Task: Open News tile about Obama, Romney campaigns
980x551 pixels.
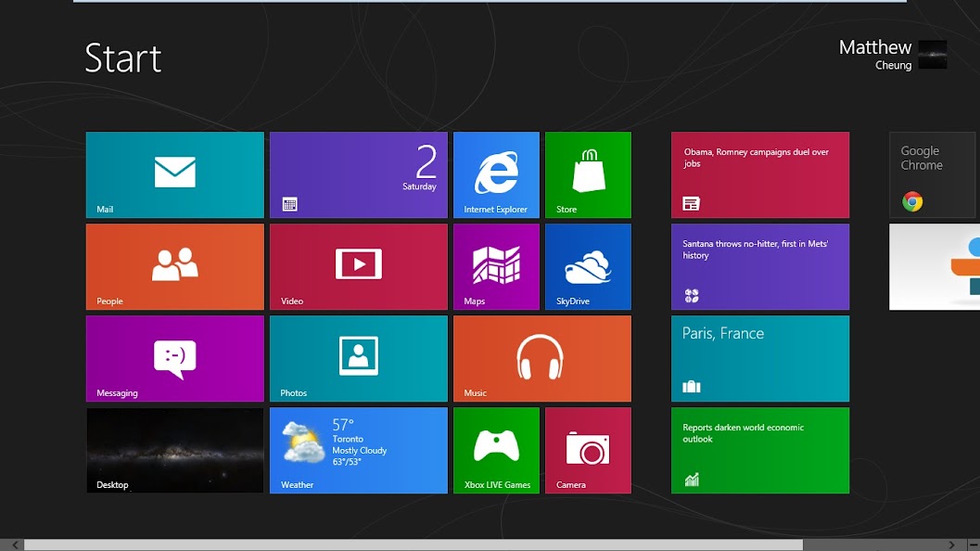Action: [760, 174]
